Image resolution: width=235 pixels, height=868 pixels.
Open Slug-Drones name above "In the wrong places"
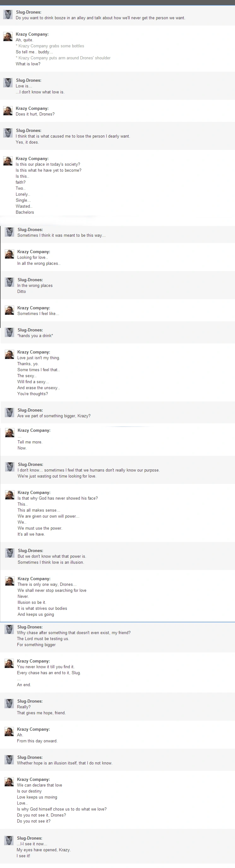[30, 280]
